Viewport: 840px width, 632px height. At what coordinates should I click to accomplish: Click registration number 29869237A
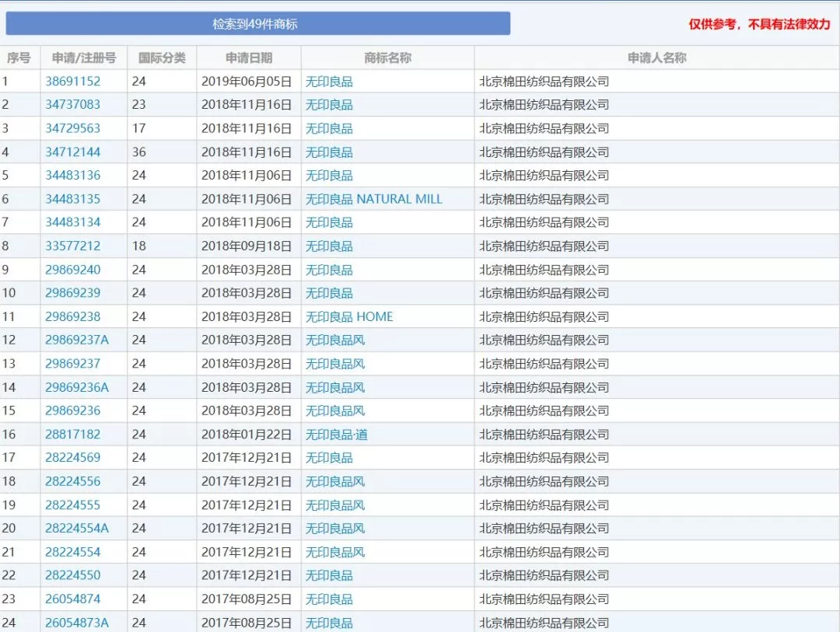77,340
